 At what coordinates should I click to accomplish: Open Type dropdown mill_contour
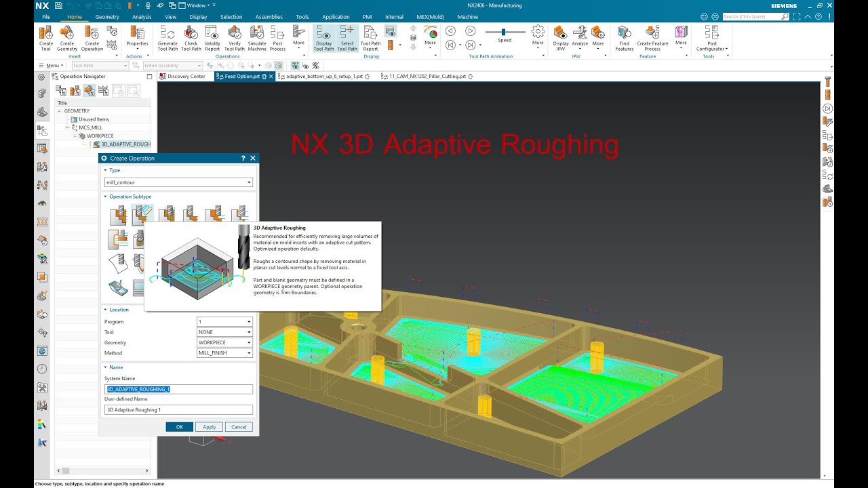tap(178, 182)
